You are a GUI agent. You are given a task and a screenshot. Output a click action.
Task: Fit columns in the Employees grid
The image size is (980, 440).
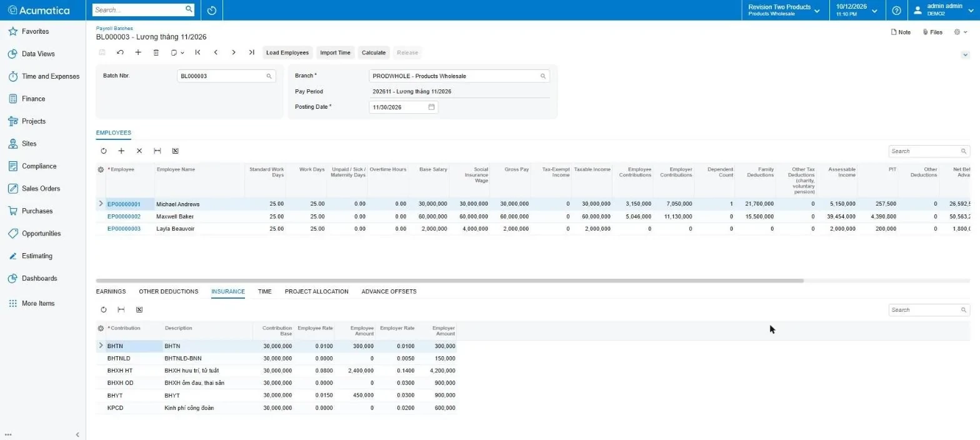click(x=157, y=151)
